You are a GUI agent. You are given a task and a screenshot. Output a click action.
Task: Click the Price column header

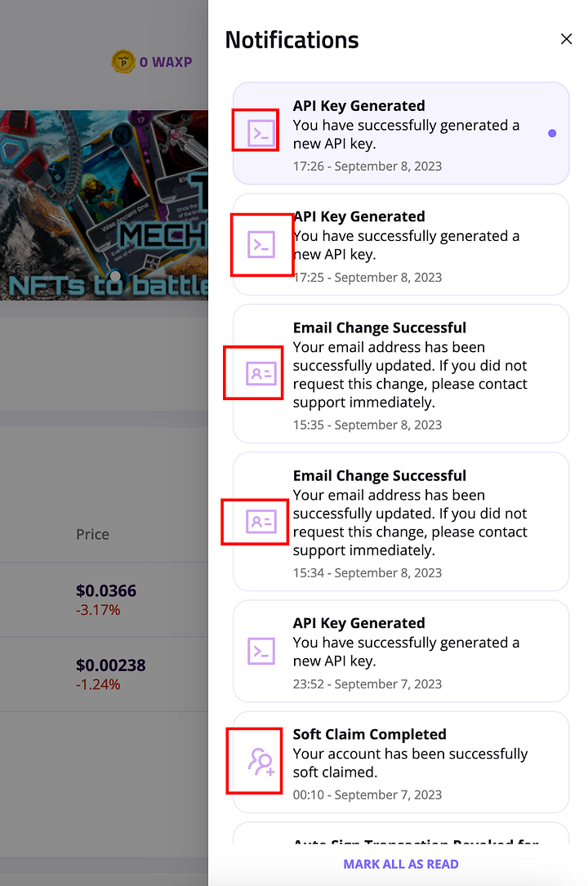(92, 534)
